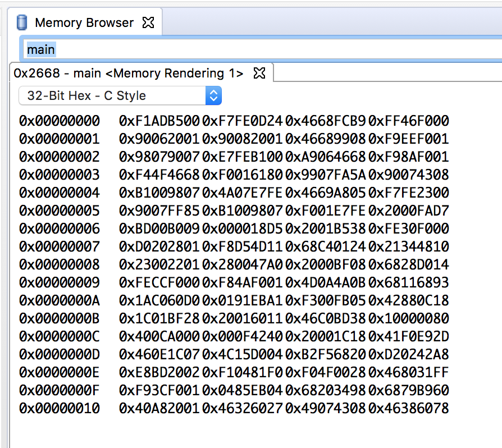Select memory value 0x46689908
The height and width of the screenshot is (448, 502).
325,139
